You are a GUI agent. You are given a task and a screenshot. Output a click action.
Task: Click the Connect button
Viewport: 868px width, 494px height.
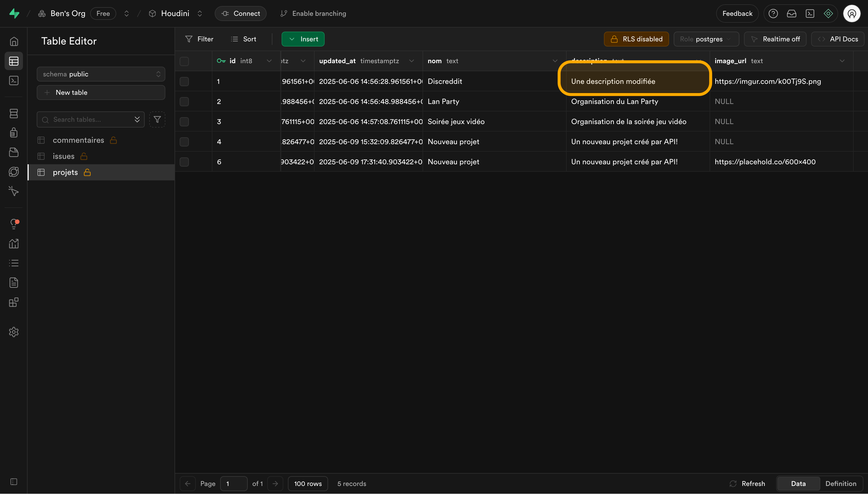pyautogui.click(x=241, y=13)
